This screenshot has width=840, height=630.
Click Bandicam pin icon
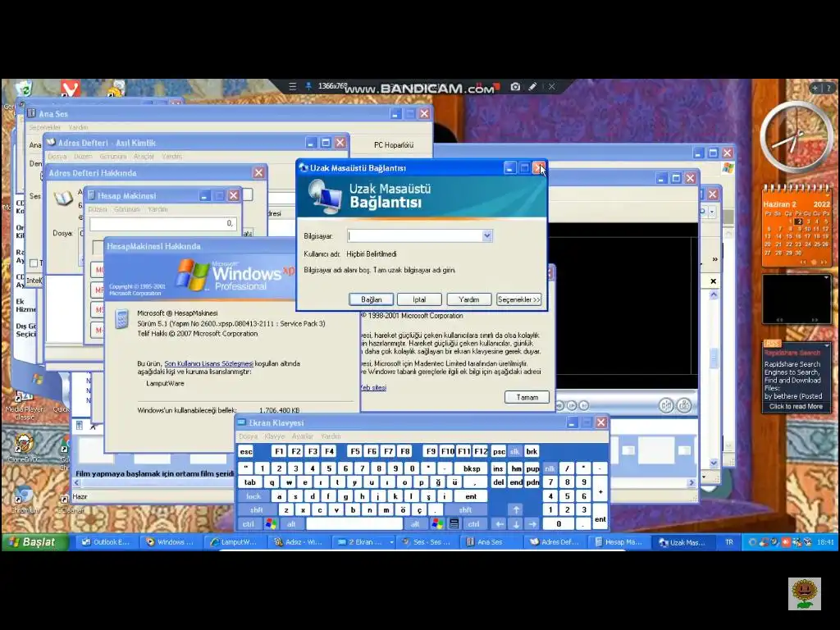[308, 87]
